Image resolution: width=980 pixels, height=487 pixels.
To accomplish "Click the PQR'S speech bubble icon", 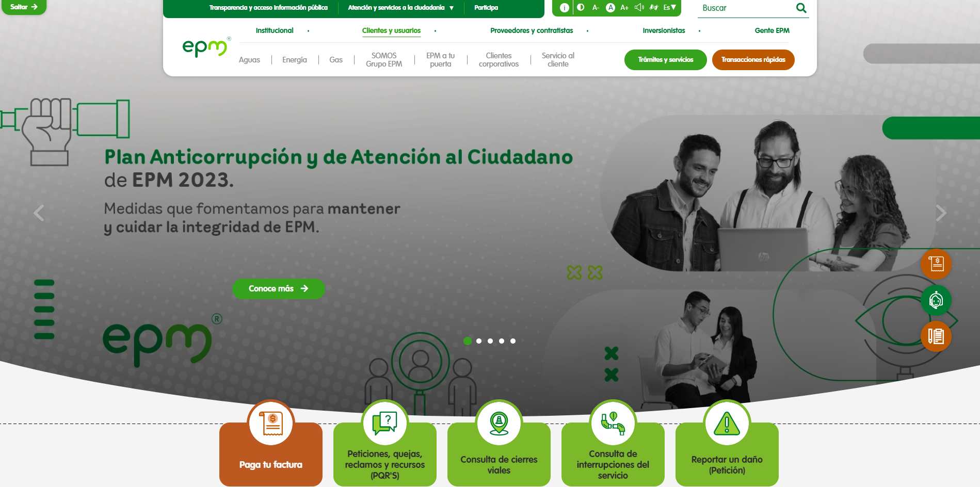I will [385, 424].
